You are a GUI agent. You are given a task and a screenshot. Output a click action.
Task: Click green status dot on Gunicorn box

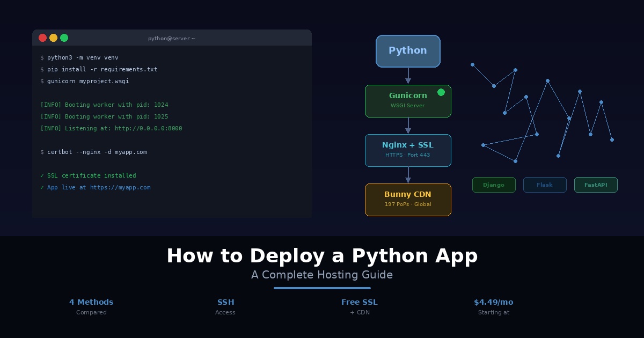(x=441, y=92)
